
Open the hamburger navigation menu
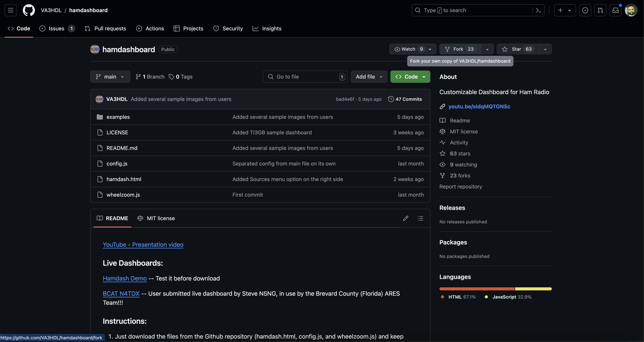(10, 10)
